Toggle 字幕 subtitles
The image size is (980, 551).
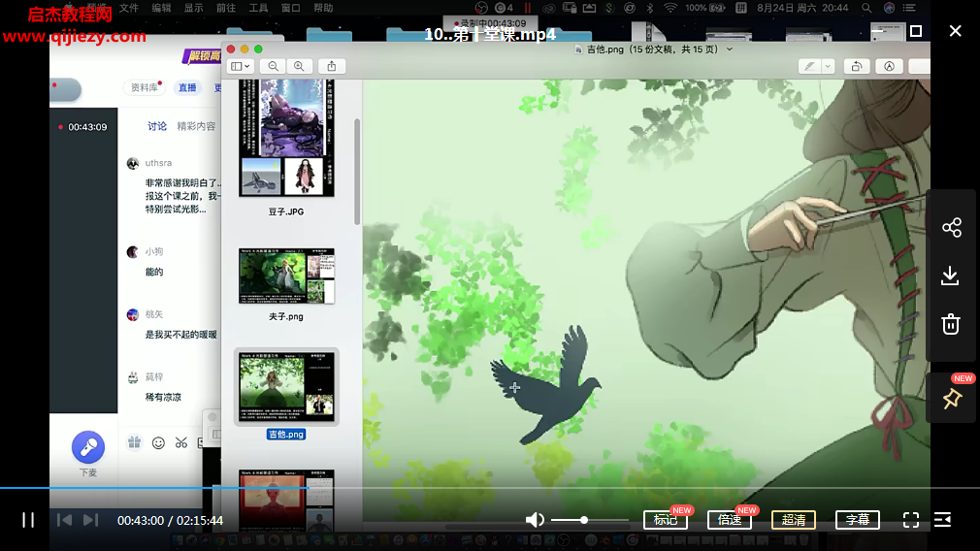pos(858,520)
